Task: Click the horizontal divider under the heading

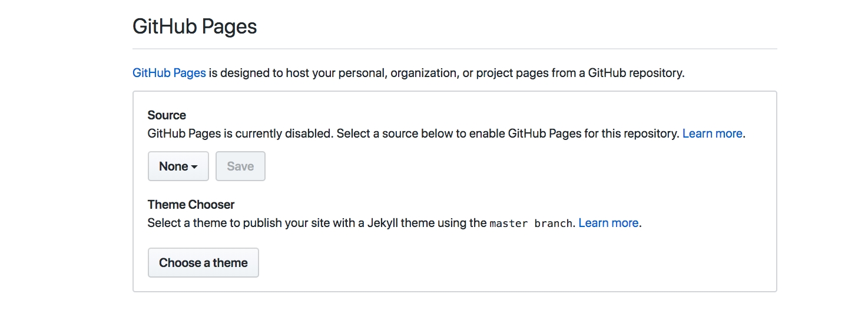Action: (455, 48)
